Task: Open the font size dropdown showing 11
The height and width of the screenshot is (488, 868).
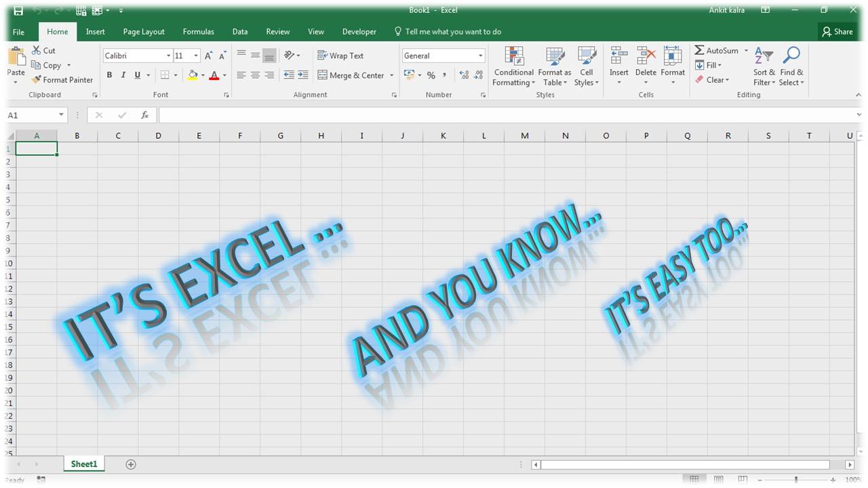Action: 196,56
